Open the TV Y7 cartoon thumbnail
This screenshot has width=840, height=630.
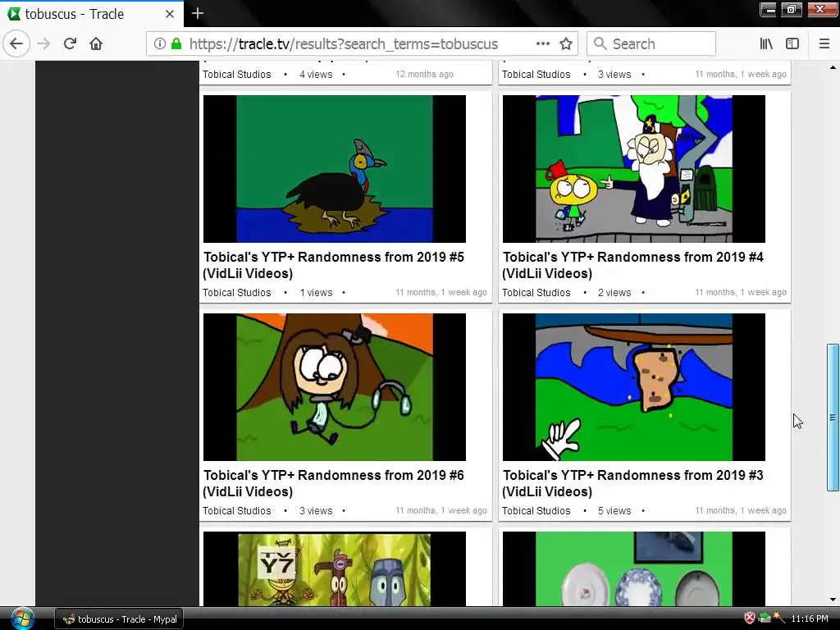335,569
